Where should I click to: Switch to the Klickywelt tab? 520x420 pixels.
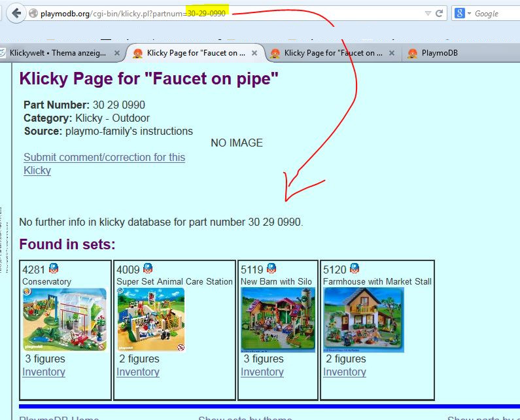pyautogui.click(x=56, y=53)
